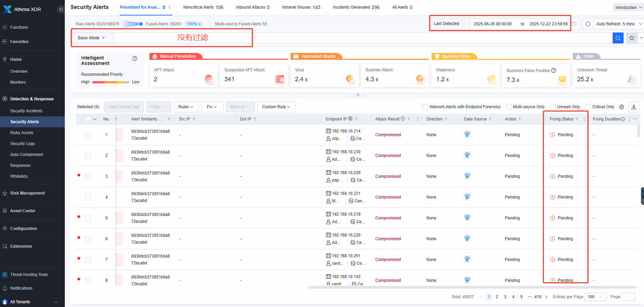Image resolution: width=644 pixels, height=307 pixels.
Task: Click the refresh icon beside Auto Refresh
Action: pyautogui.click(x=588, y=24)
